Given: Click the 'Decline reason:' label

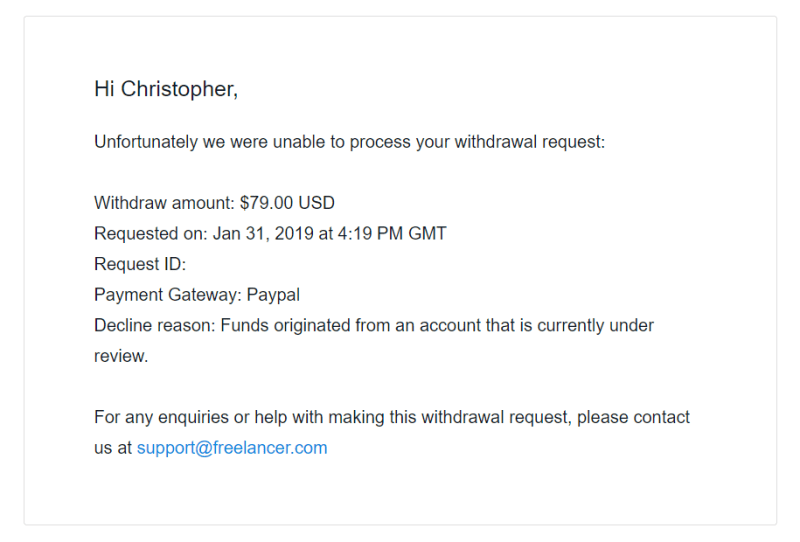Looking at the screenshot, I should pos(155,325).
